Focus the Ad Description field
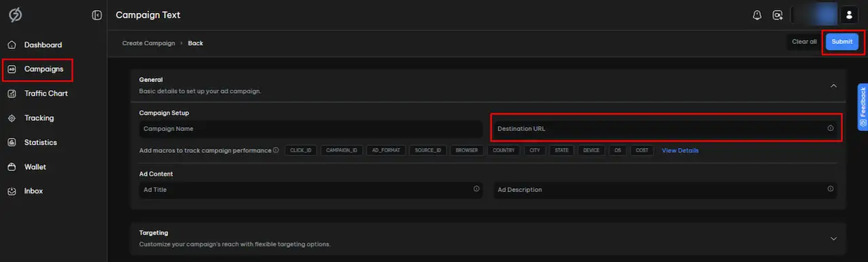Image resolution: width=868 pixels, height=262 pixels. click(x=665, y=190)
